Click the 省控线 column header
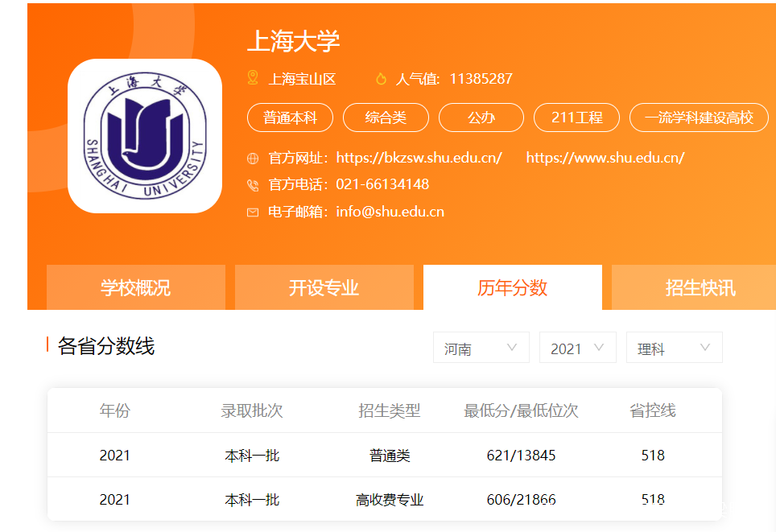The height and width of the screenshot is (532, 776). [653, 410]
